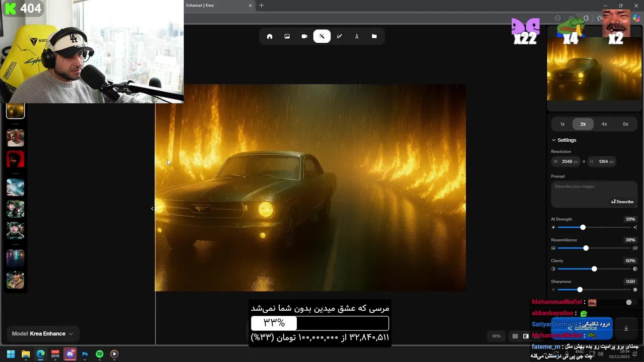The image size is (644, 362).
Task: Collapse the Settings section
Action: tap(564, 140)
